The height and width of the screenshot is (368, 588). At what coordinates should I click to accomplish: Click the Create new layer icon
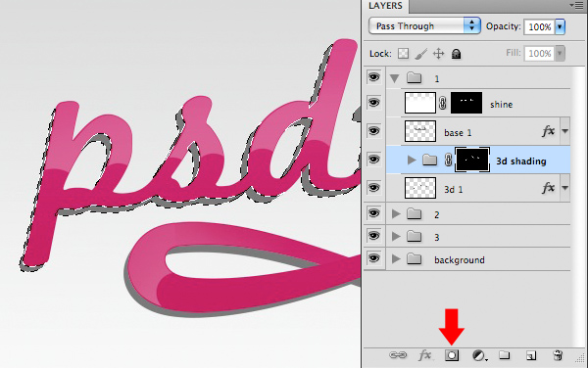click(530, 355)
